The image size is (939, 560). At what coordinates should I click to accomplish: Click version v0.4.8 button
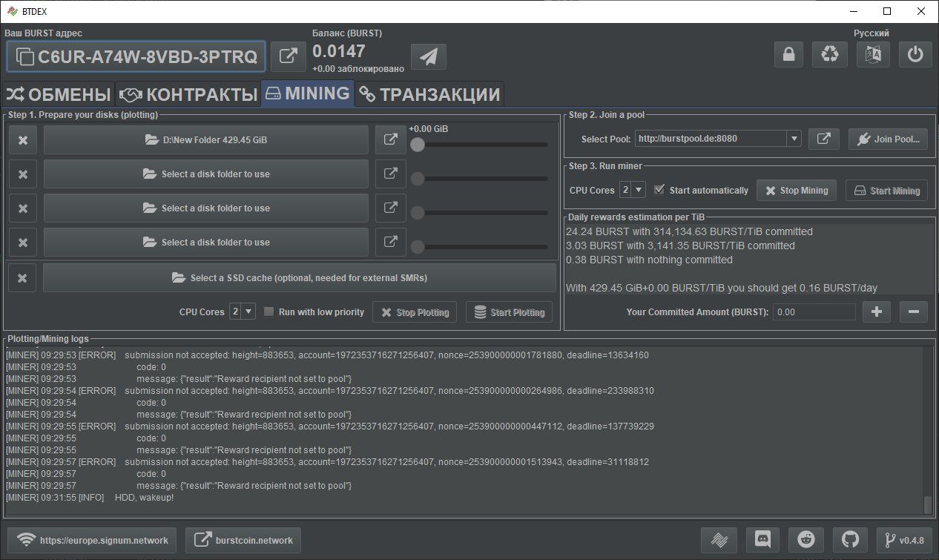904,540
